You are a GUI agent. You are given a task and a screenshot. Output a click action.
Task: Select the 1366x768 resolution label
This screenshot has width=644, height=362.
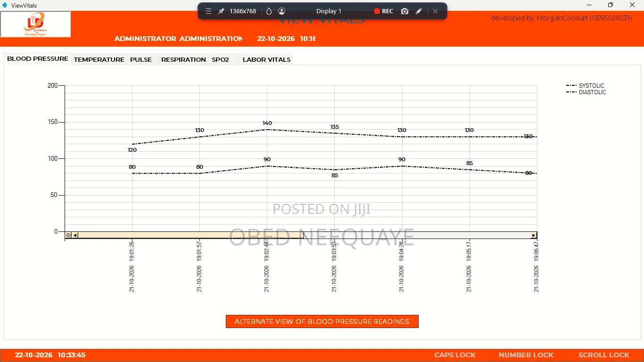243,11
